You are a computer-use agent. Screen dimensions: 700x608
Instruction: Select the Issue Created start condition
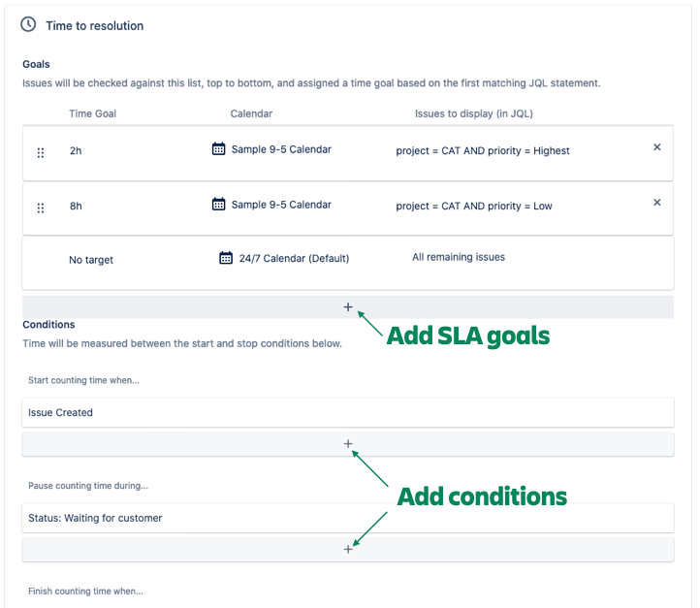pos(61,412)
